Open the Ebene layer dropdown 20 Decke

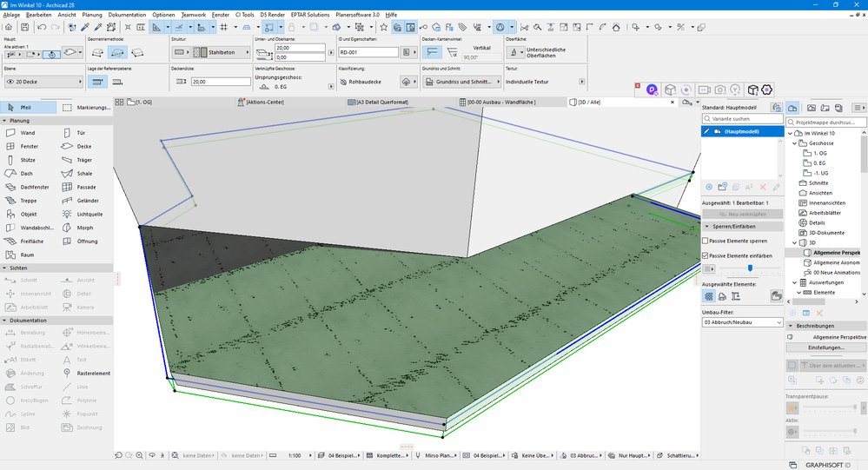pos(43,82)
